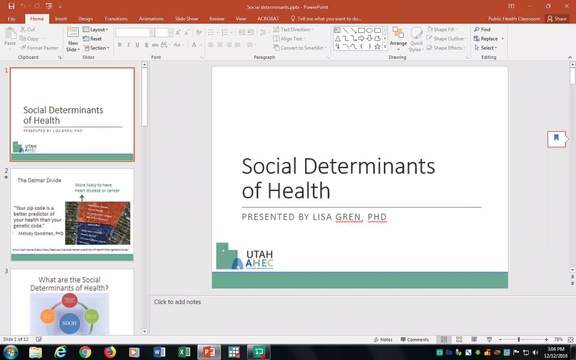Select the triangle shape in shapes gallery

pyautogui.click(x=337, y=38)
